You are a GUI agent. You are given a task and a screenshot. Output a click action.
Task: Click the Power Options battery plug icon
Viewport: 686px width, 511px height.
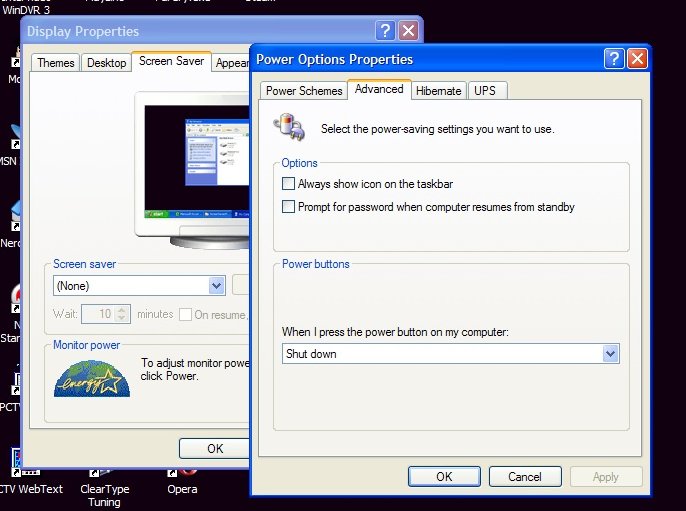click(x=289, y=127)
